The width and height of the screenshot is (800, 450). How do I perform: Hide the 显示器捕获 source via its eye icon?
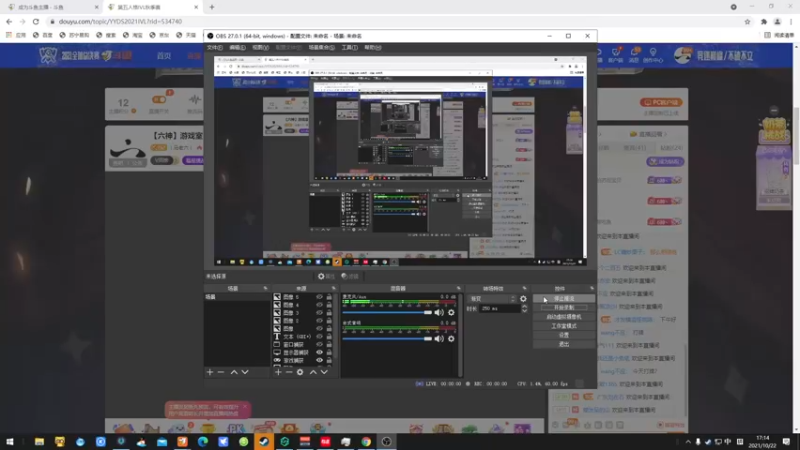tap(319, 352)
